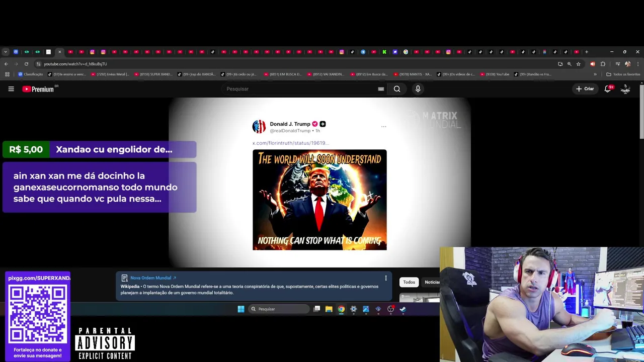Open the post's three-dot menu

pos(383,127)
